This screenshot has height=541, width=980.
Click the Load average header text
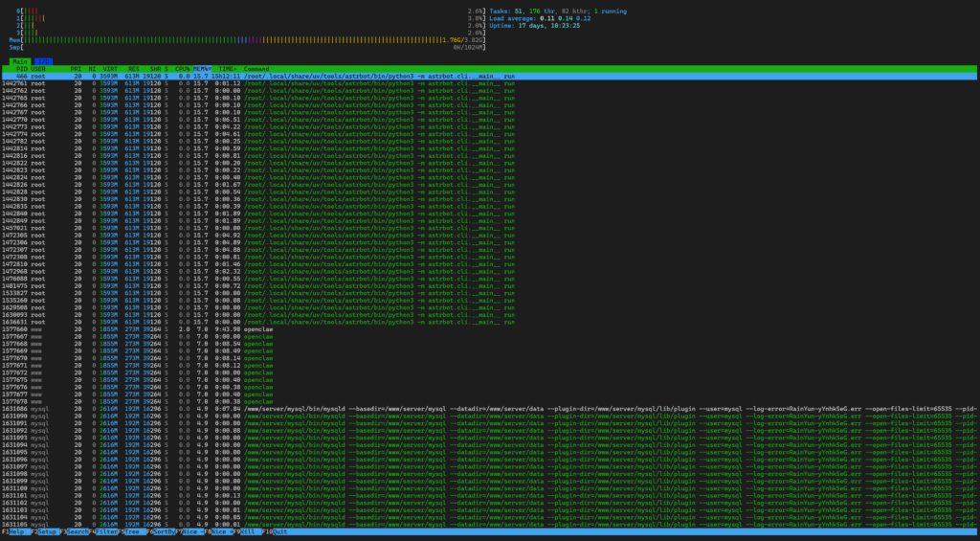(540, 18)
